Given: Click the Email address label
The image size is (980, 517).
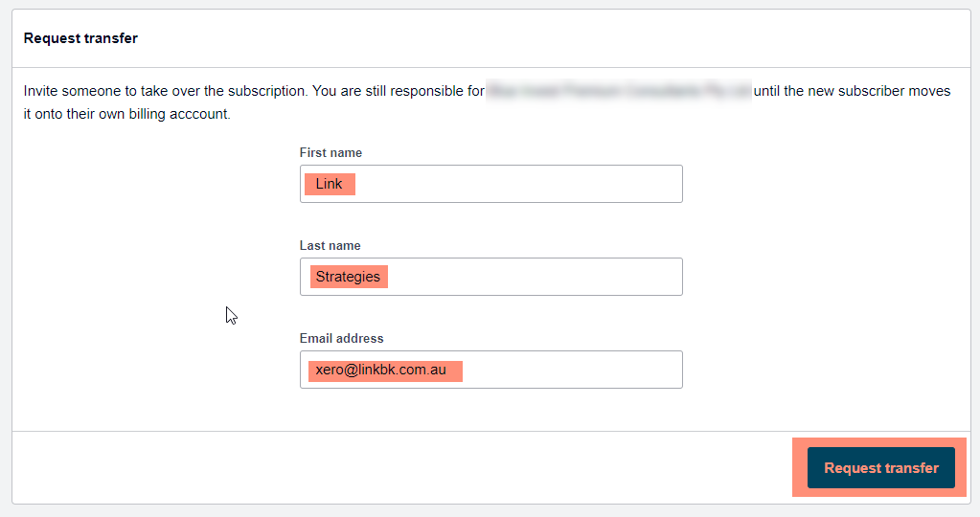Looking at the screenshot, I should point(341,338).
